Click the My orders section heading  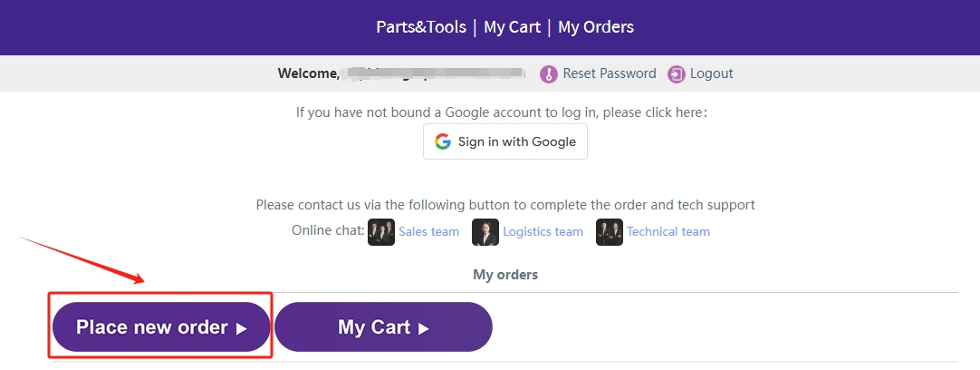(x=505, y=274)
